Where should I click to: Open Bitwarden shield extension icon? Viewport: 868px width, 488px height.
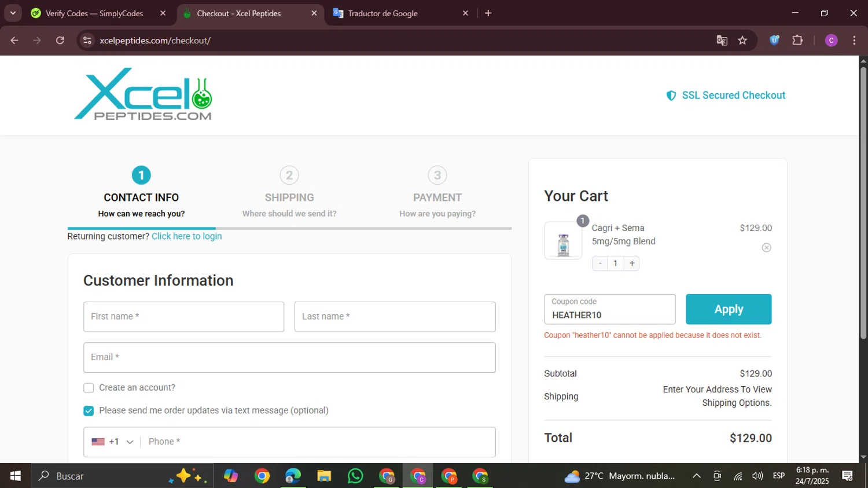coord(774,41)
